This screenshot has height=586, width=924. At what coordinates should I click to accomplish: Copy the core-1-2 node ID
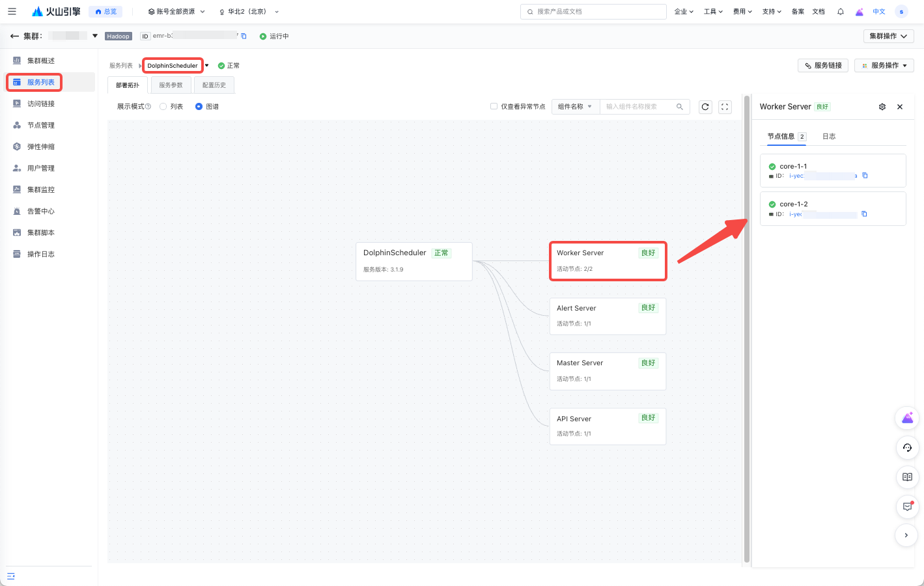pos(864,214)
